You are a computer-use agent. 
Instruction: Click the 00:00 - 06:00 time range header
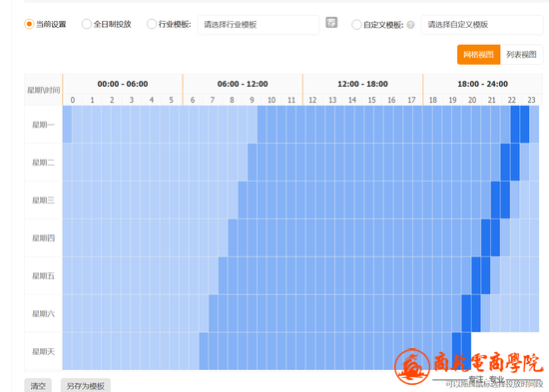tap(123, 84)
